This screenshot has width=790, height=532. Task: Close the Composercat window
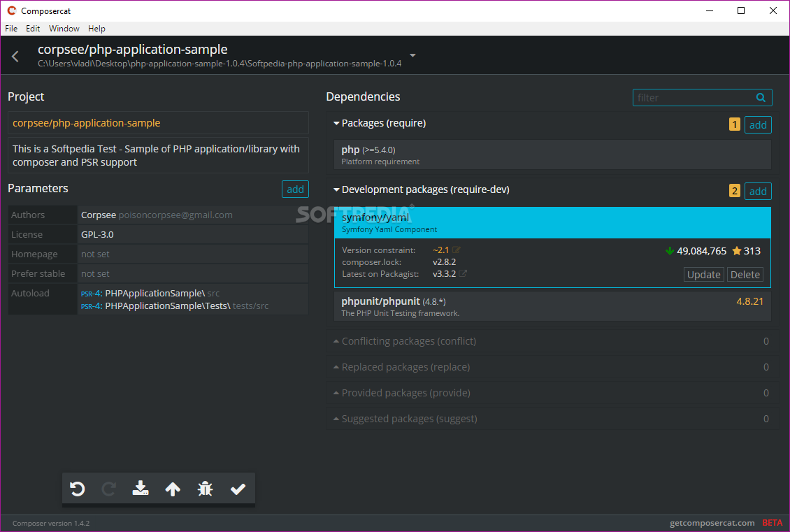point(773,10)
